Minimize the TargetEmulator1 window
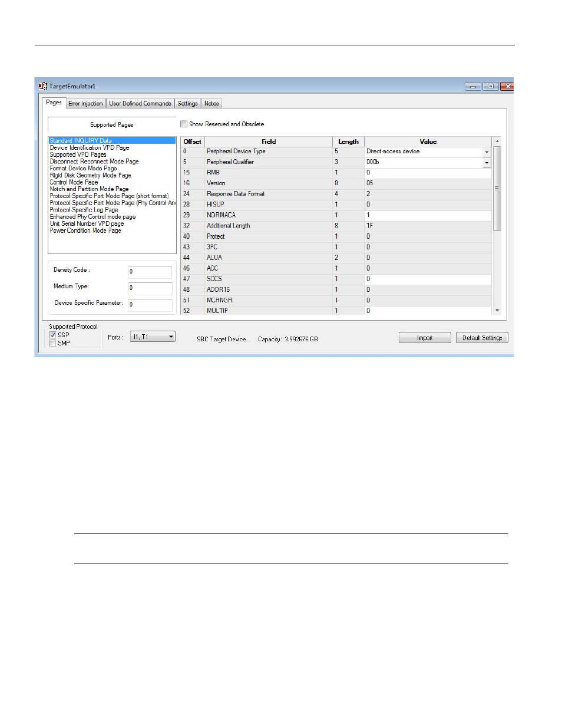The image size is (562, 728). click(472, 87)
